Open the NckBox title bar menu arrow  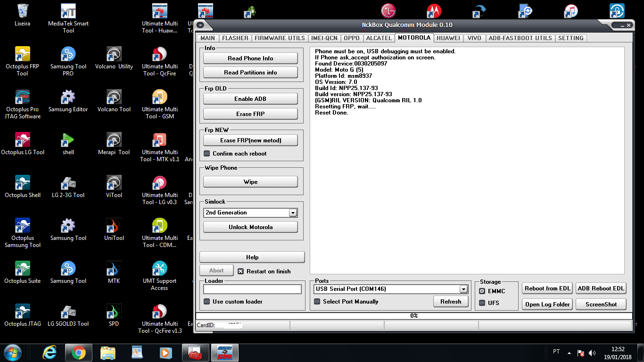click(200, 25)
